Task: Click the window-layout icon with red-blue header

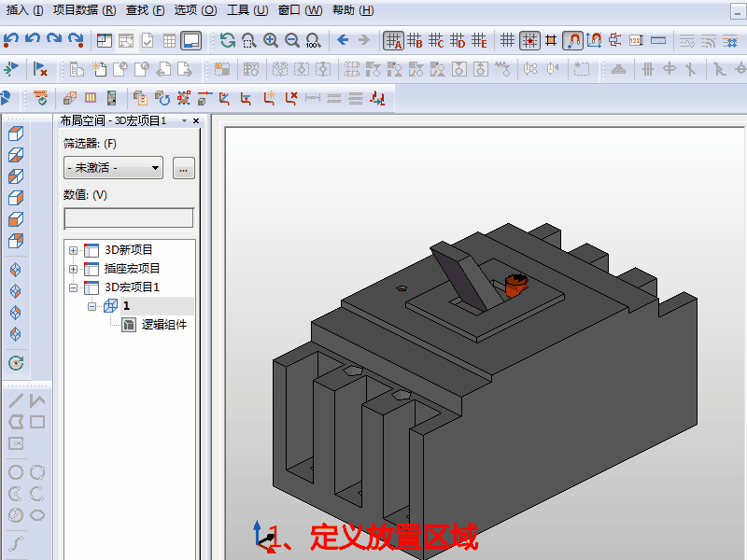Action: click(x=105, y=40)
